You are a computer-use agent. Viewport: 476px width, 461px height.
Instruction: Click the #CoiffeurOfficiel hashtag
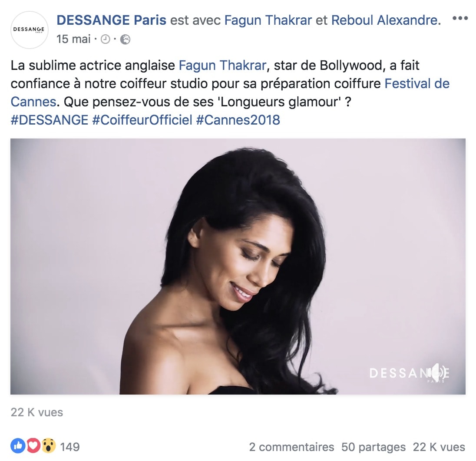142,120
